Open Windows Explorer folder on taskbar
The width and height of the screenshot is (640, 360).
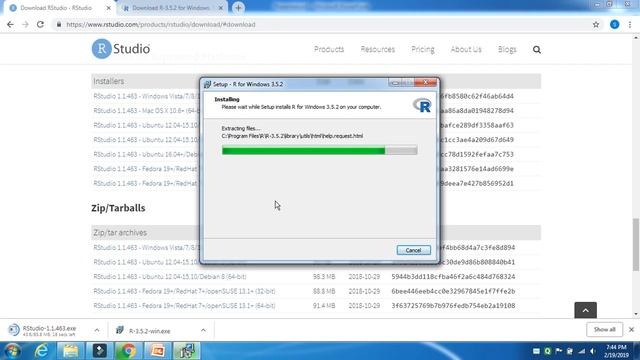70,351
